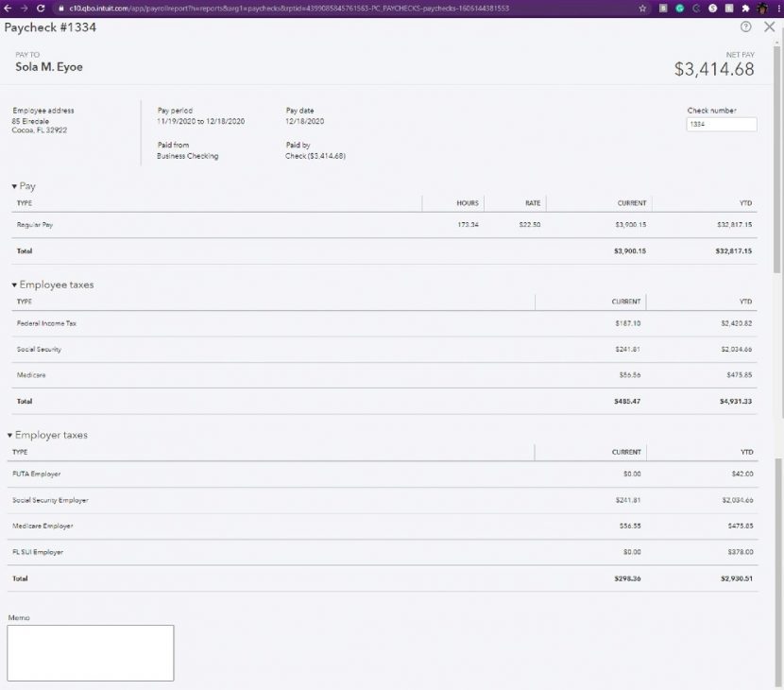Click the browser forward arrow
The width and height of the screenshot is (784, 690).
tap(24, 8)
